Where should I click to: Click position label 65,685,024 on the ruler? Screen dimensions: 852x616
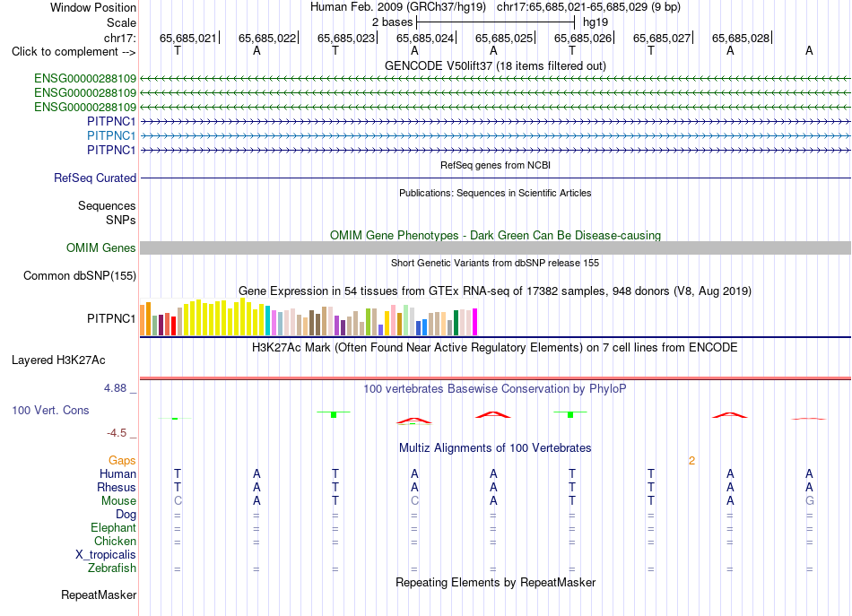(x=424, y=38)
